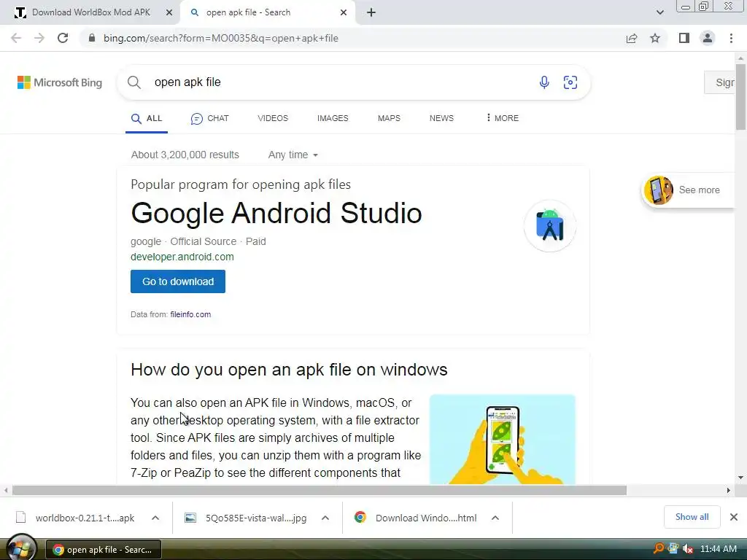The image size is (747, 560).
Task: Open a new browser tab
Action: pos(371,12)
